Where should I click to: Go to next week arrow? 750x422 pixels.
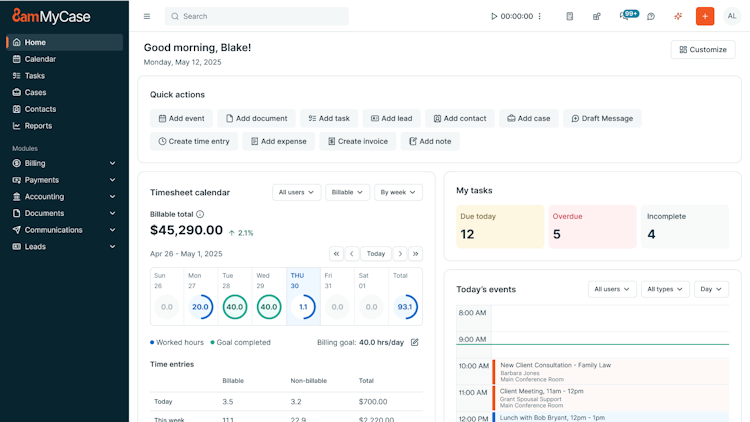point(400,254)
